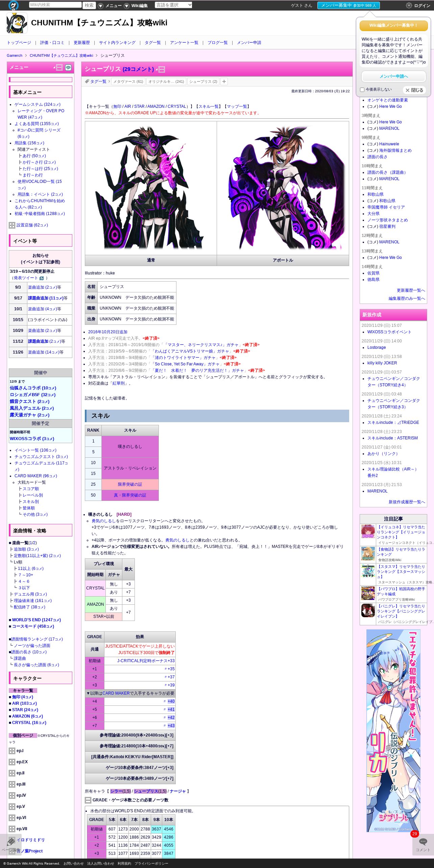Close the member recruitment popup with 閉じる

[414, 90]
